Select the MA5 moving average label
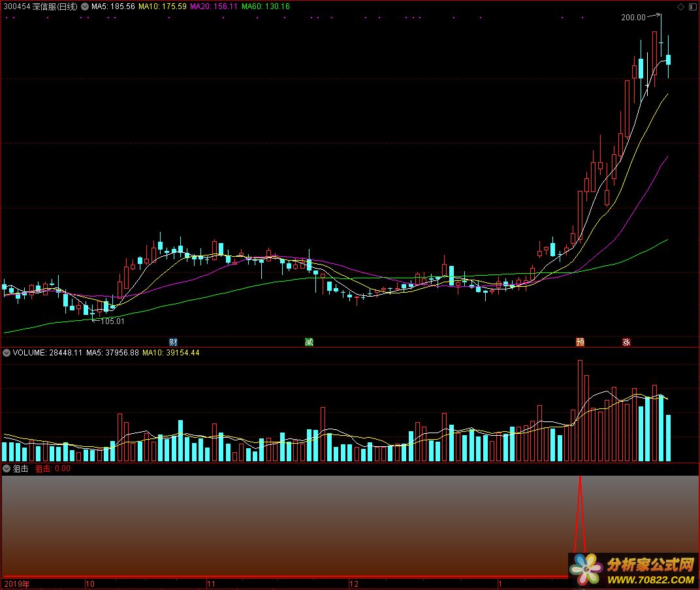The image size is (700, 590). (113, 7)
